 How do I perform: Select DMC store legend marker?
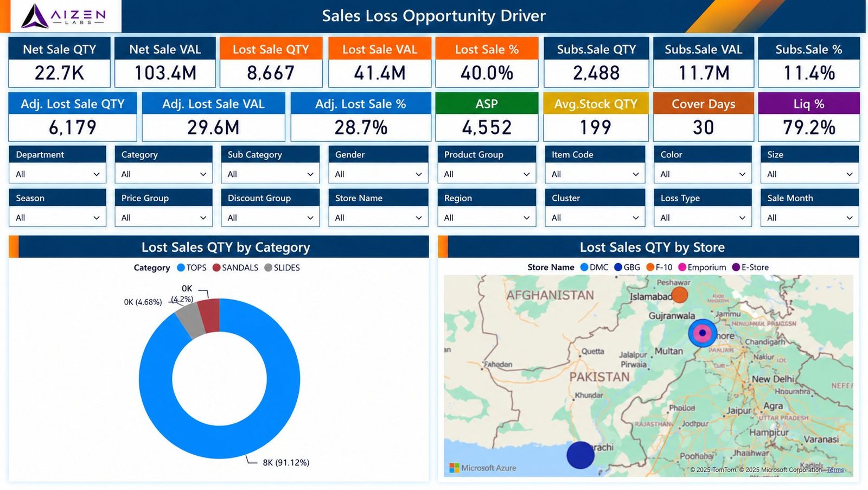[x=584, y=267]
